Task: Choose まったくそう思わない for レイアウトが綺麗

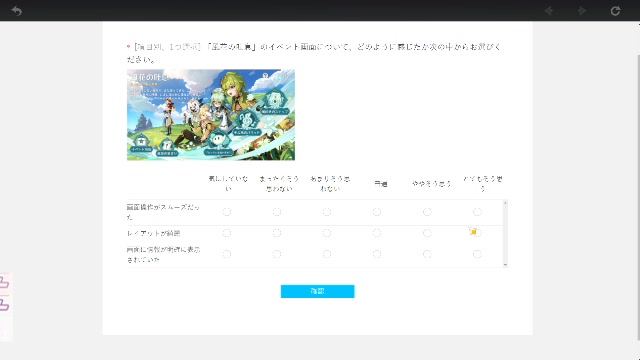Action: coord(277,233)
